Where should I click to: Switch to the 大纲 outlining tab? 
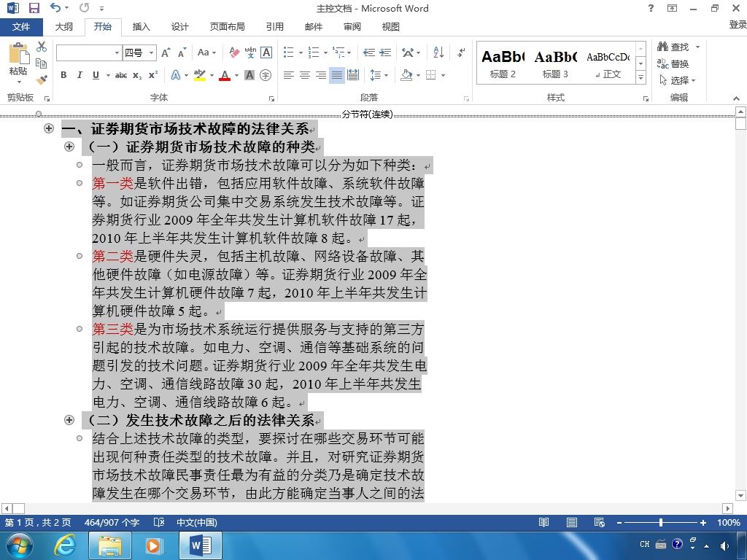(x=64, y=27)
